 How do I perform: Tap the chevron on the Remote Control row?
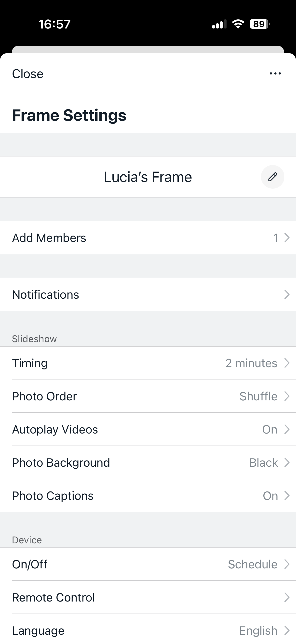(287, 598)
